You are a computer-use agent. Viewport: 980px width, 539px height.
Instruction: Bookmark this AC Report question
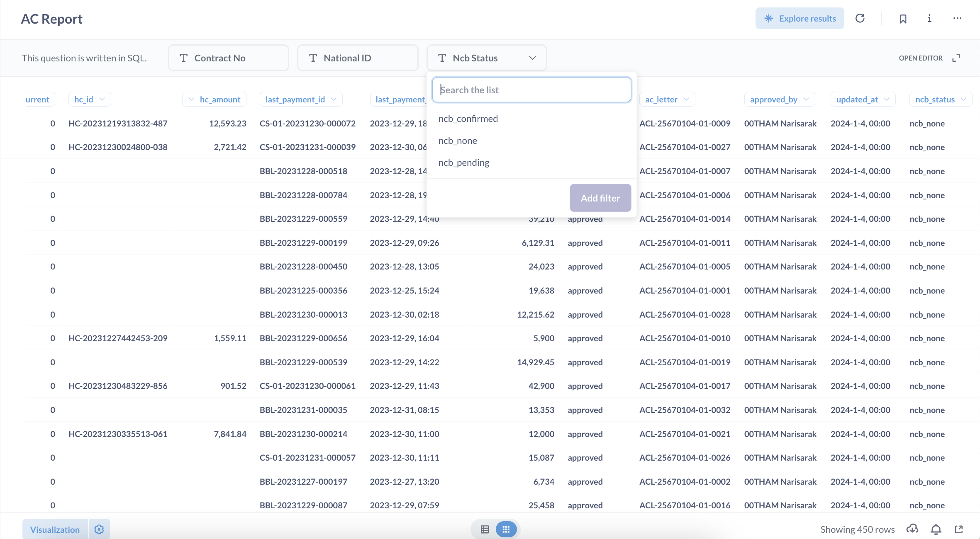point(903,19)
